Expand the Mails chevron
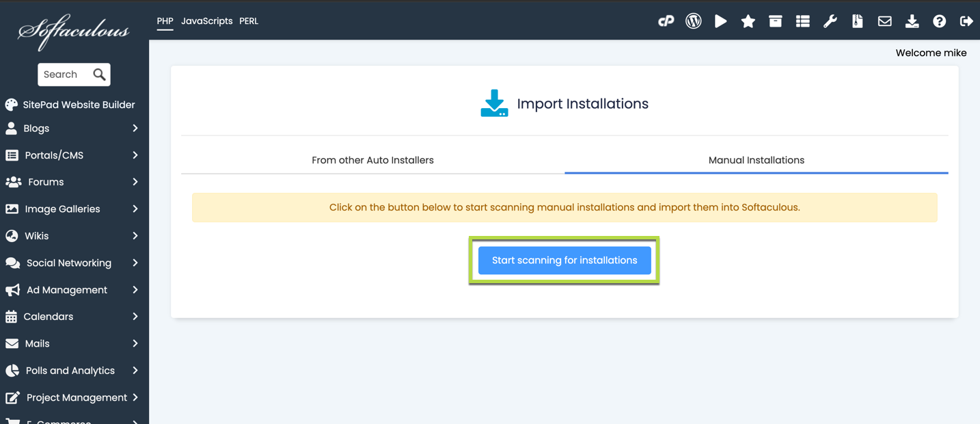Image resolution: width=980 pixels, height=424 pixels. click(135, 343)
